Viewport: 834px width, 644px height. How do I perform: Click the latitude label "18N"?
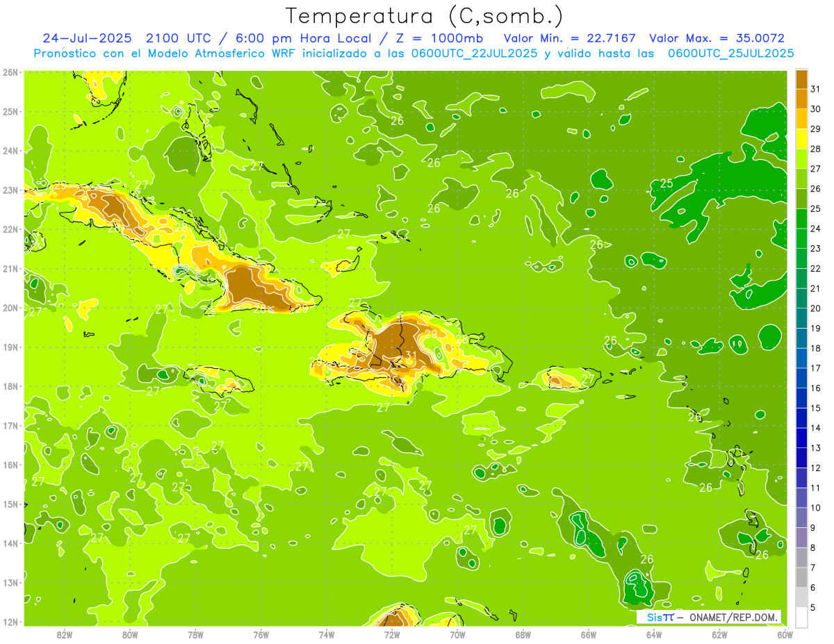[x=10, y=386]
